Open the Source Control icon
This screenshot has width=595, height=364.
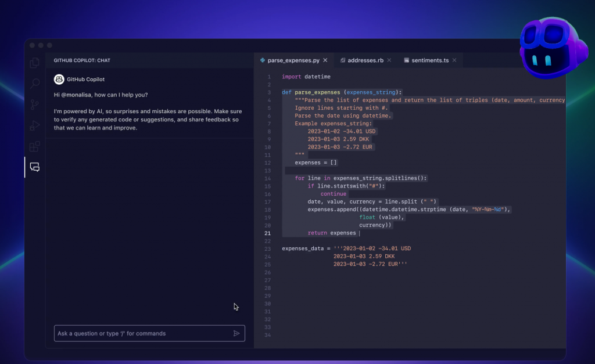click(x=34, y=104)
